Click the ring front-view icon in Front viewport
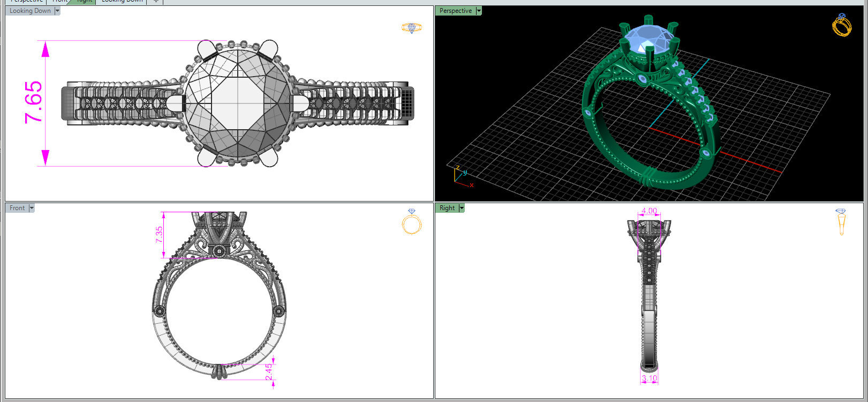This screenshot has height=402, width=868. [412, 222]
